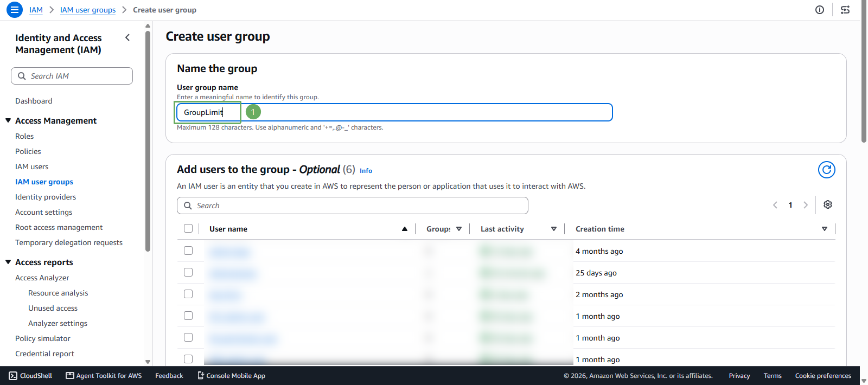Click the main page vertical scrollbar
Screen dimensions: 868x385
864,72
